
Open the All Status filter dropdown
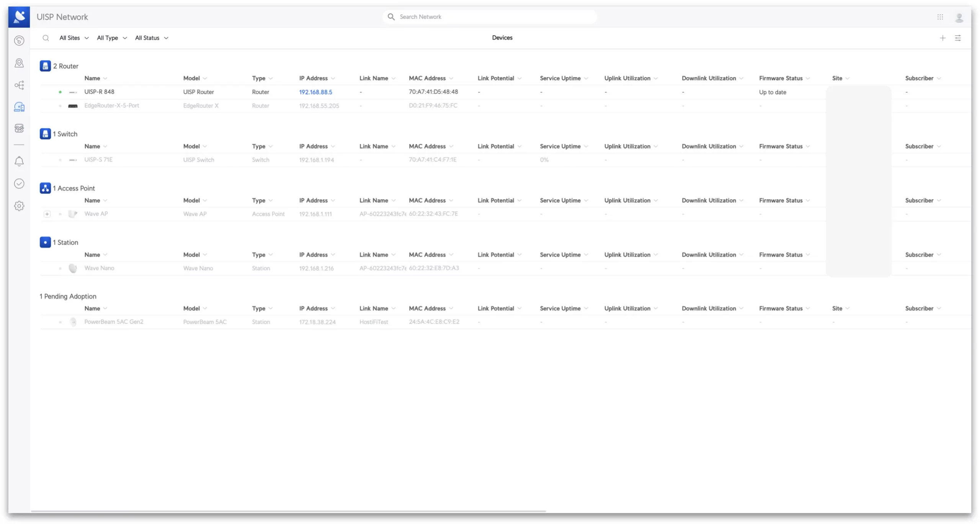pyautogui.click(x=152, y=38)
